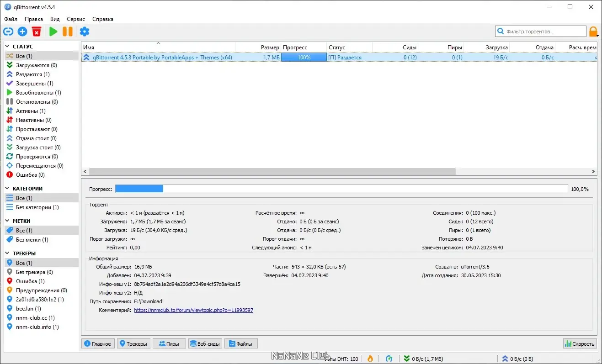Switch to the Файлы tab
Image resolution: width=602 pixels, height=364 pixels.
[241, 344]
